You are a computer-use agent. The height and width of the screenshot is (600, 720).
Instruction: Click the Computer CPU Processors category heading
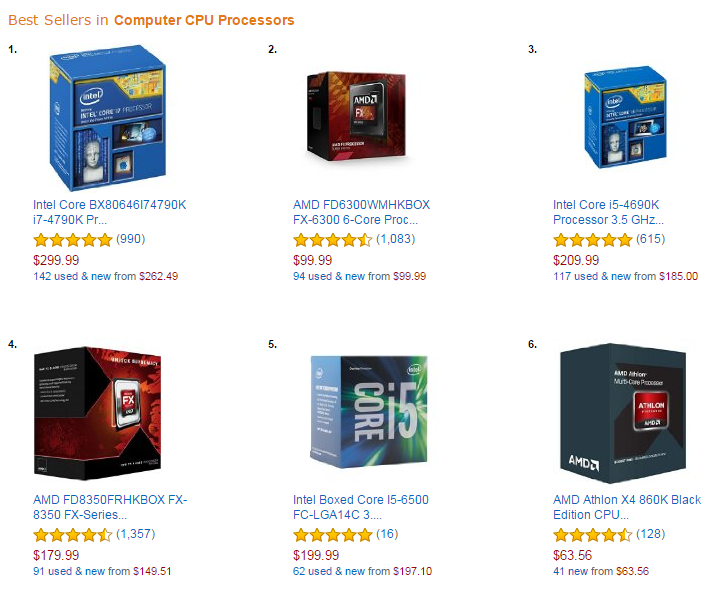coord(204,20)
